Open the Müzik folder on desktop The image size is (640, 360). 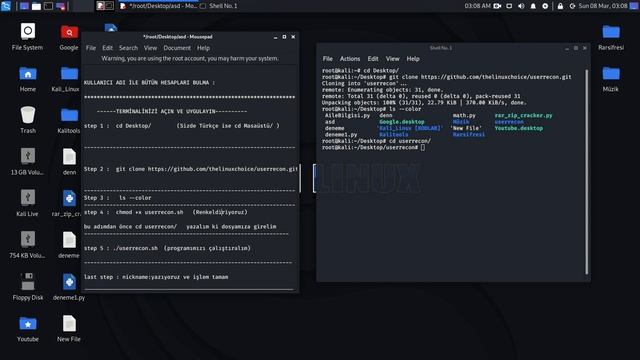click(x=611, y=79)
